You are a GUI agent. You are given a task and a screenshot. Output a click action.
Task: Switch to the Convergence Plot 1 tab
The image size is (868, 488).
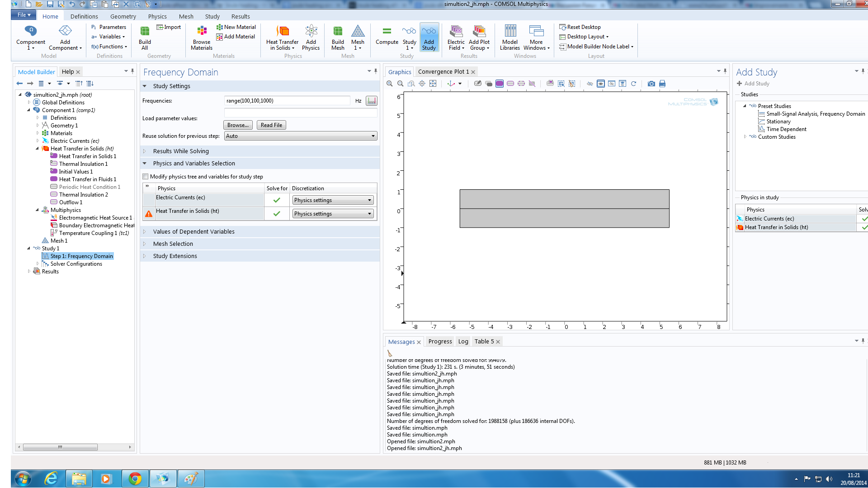pos(443,72)
